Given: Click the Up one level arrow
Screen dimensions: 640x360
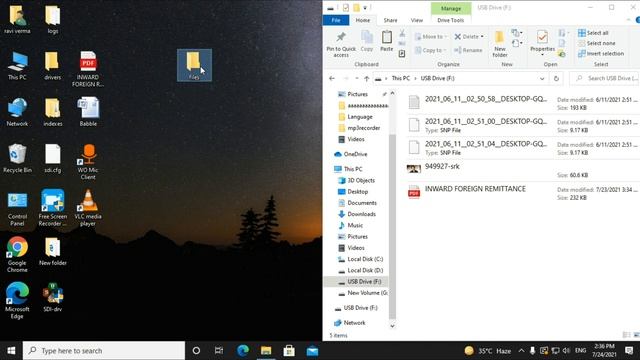Looking at the screenshot, I should pyautogui.click(x=367, y=78).
